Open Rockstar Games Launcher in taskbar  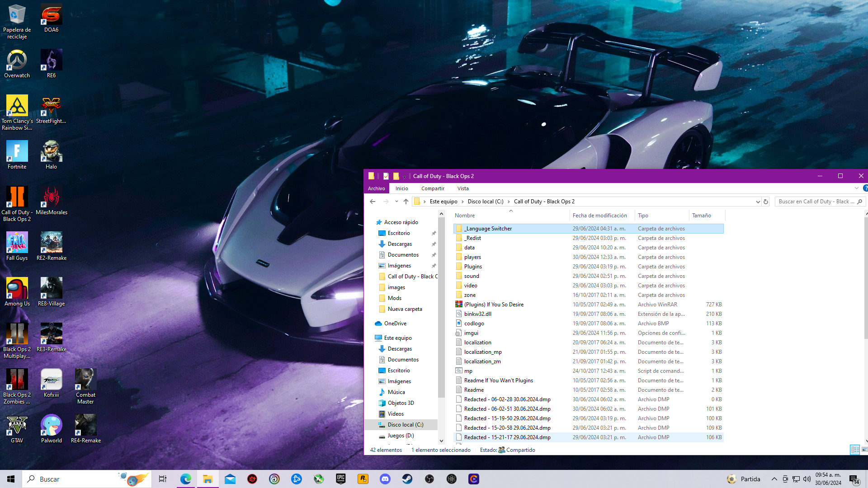pos(363,479)
